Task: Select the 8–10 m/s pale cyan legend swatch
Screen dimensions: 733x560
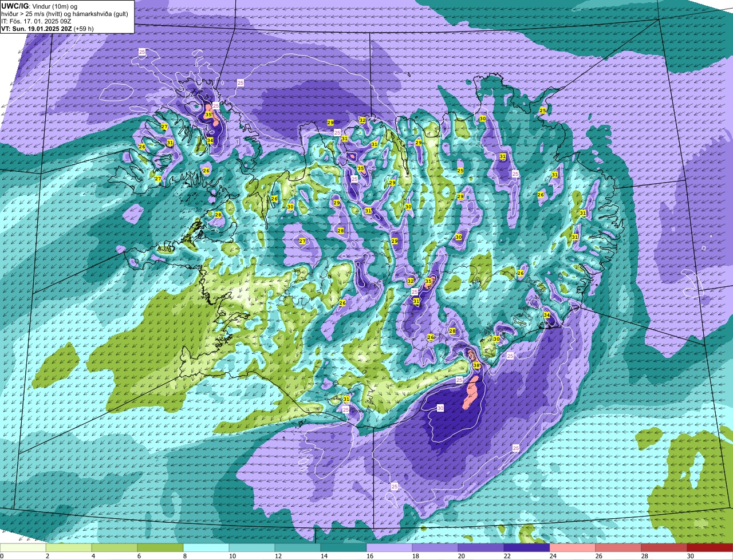Action: 206,548
